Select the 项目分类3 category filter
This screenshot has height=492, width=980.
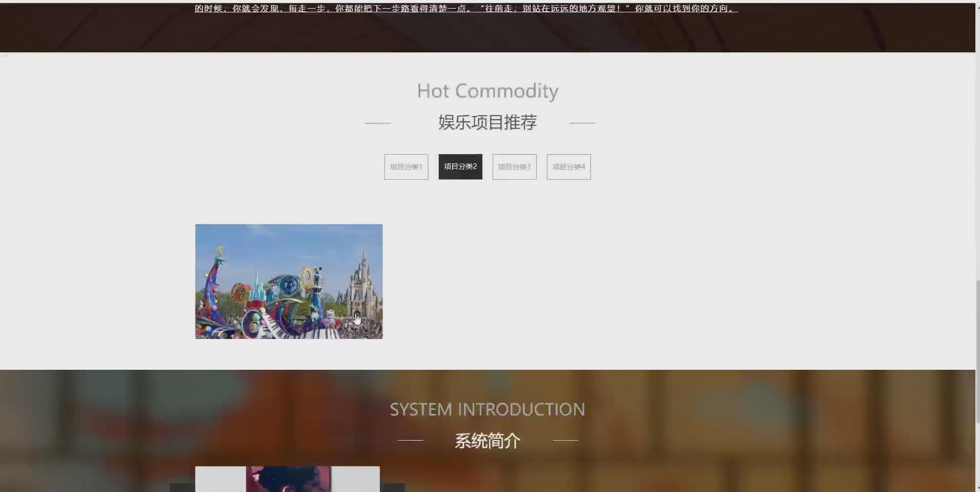tap(514, 167)
